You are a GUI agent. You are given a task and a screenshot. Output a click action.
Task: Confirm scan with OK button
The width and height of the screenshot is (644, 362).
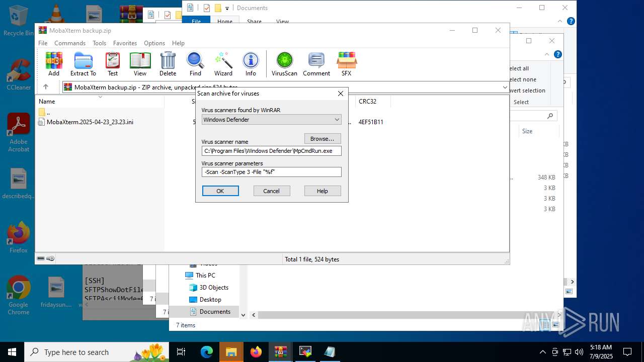click(x=220, y=191)
